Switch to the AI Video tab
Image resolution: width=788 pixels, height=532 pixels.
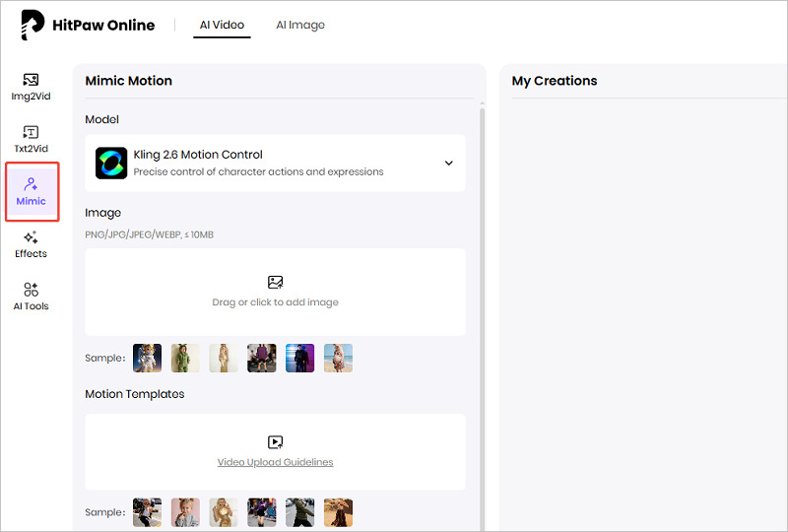[222, 26]
